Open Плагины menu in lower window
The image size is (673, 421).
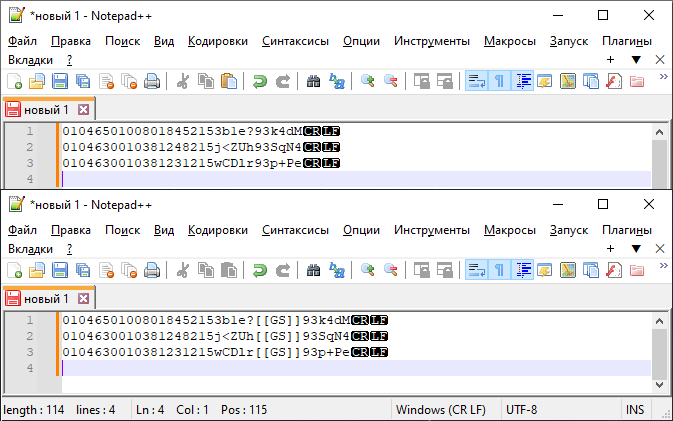coord(627,229)
